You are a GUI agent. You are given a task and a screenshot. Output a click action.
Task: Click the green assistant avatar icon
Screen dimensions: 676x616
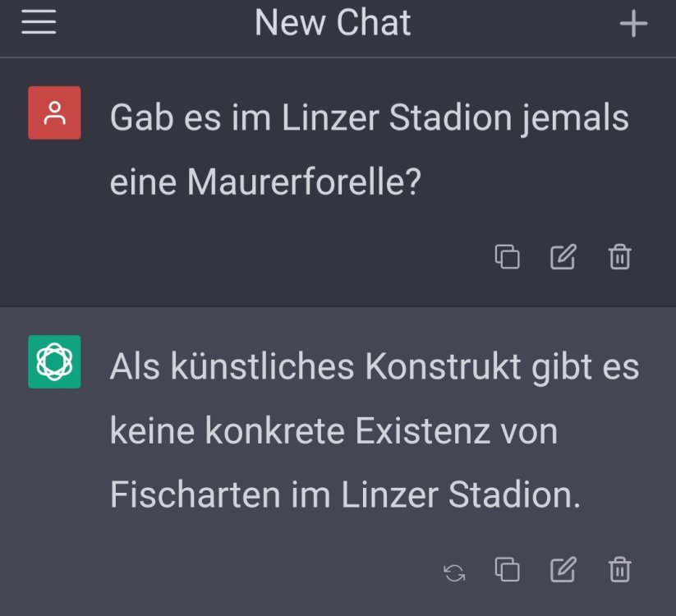pos(54,361)
